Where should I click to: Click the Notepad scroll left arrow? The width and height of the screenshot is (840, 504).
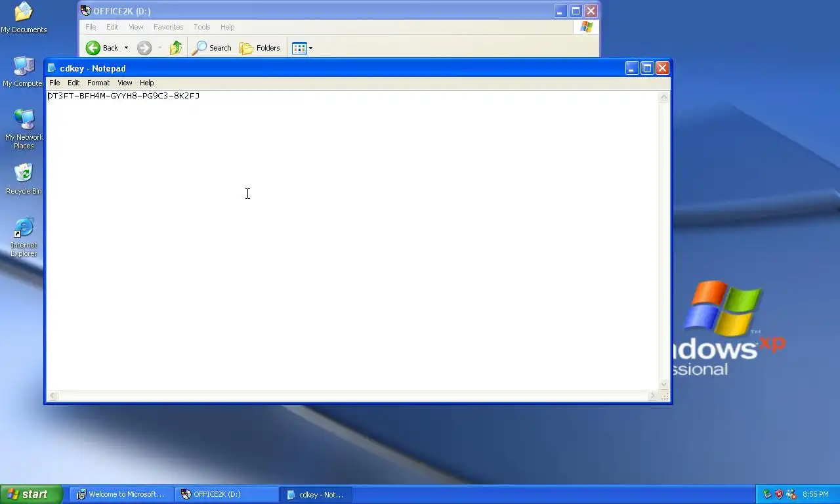click(53, 396)
